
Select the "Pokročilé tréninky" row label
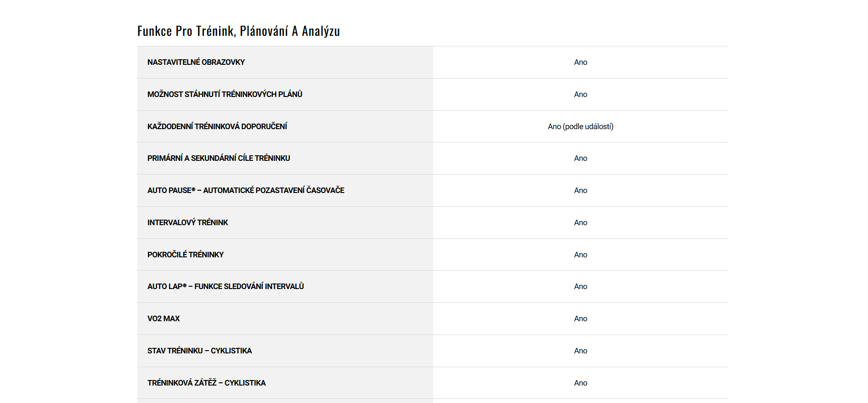pos(186,255)
